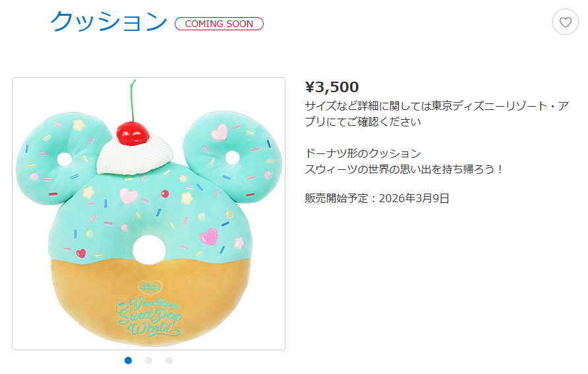Switch to the third image carousel dot
Image resolution: width=588 pixels, height=374 pixels.
[169, 361]
